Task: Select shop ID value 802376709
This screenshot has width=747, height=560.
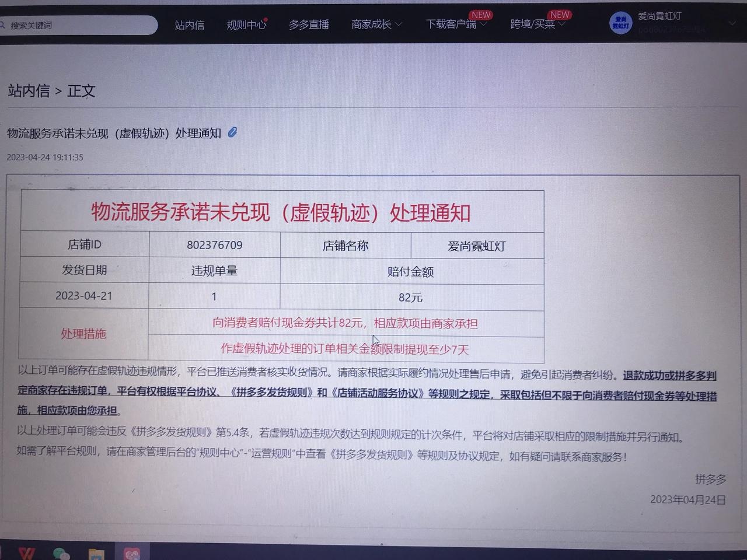Action: click(215, 245)
